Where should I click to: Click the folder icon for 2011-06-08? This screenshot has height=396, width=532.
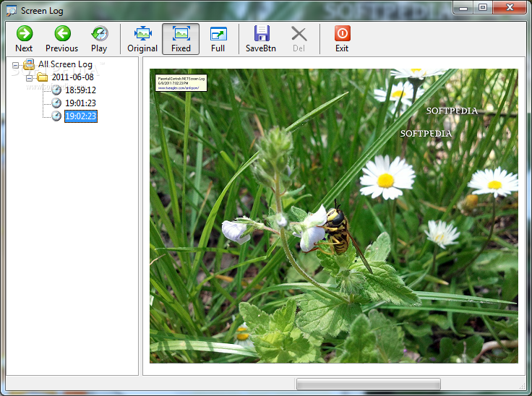click(43, 77)
